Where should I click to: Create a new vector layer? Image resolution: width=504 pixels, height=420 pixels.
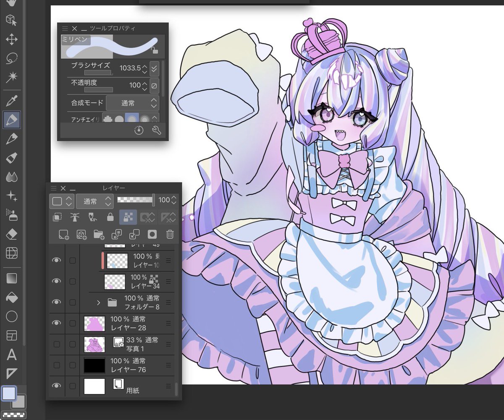(81, 234)
